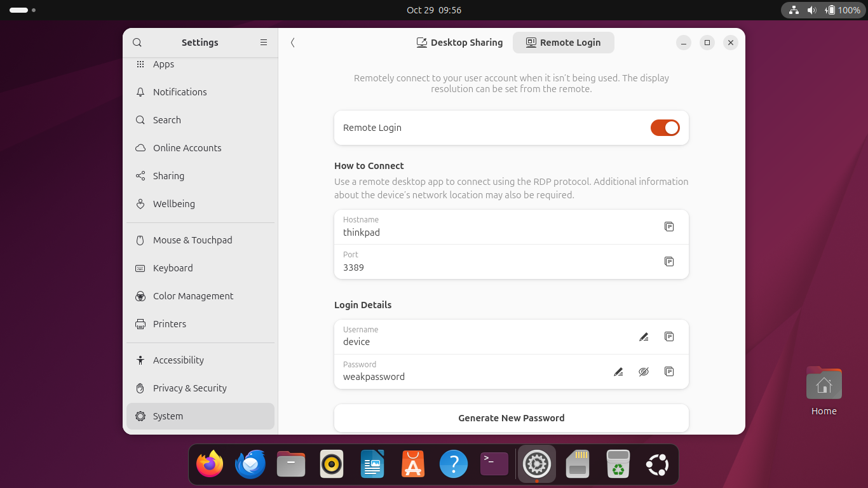The width and height of the screenshot is (868, 488).
Task: Open the Mouse & Touchpad settings
Action: [x=192, y=240]
